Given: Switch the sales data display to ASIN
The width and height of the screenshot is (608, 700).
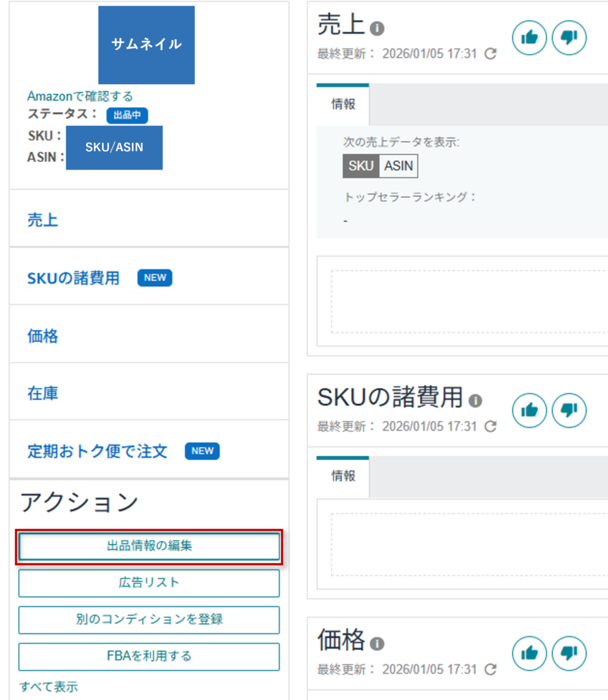Looking at the screenshot, I should (399, 165).
